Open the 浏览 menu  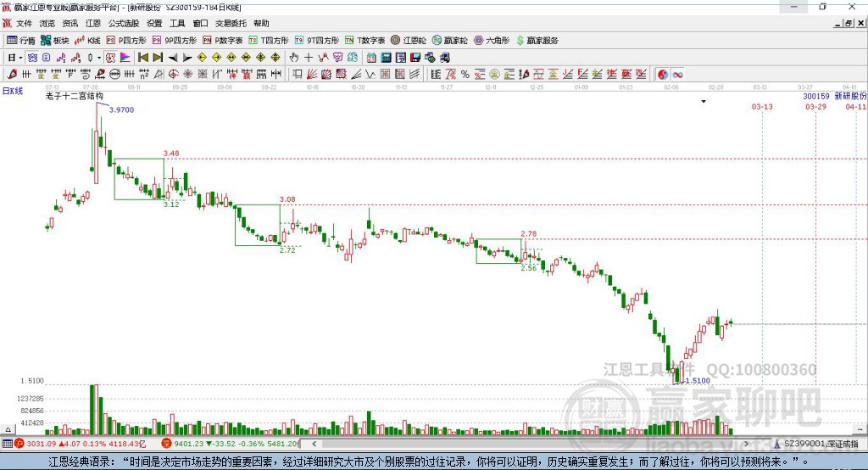(x=47, y=23)
